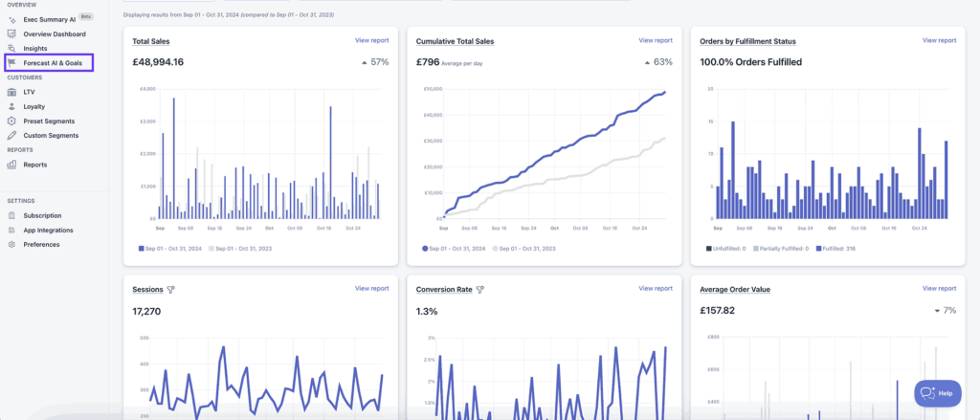View report for Sessions

point(372,288)
